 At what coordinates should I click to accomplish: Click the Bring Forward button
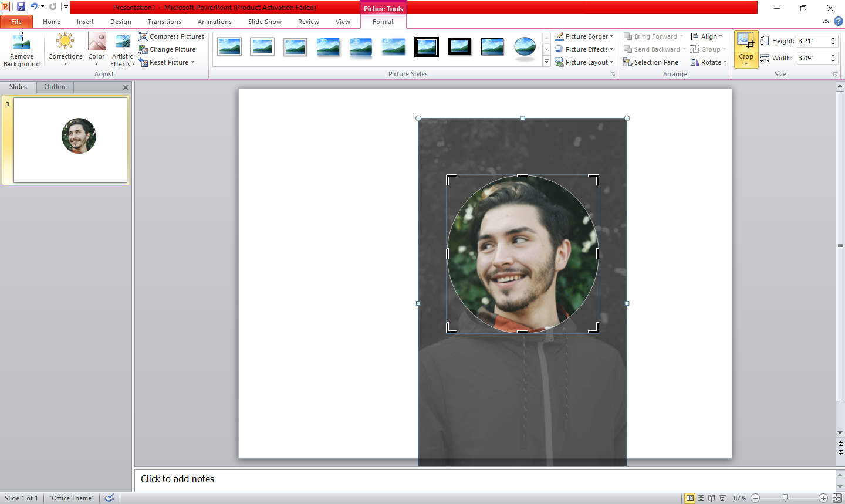tap(651, 36)
